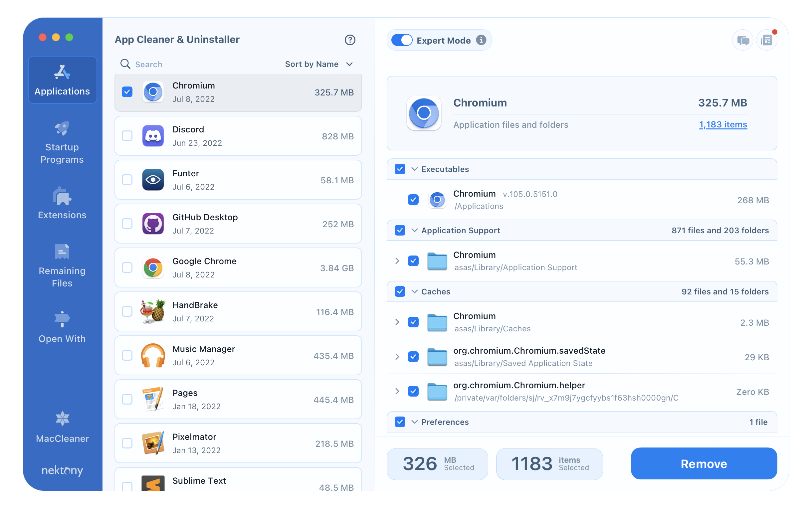Screen dimensions: 812x519
Task: Switch sort order with Sort by Name
Action: click(x=319, y=64)
